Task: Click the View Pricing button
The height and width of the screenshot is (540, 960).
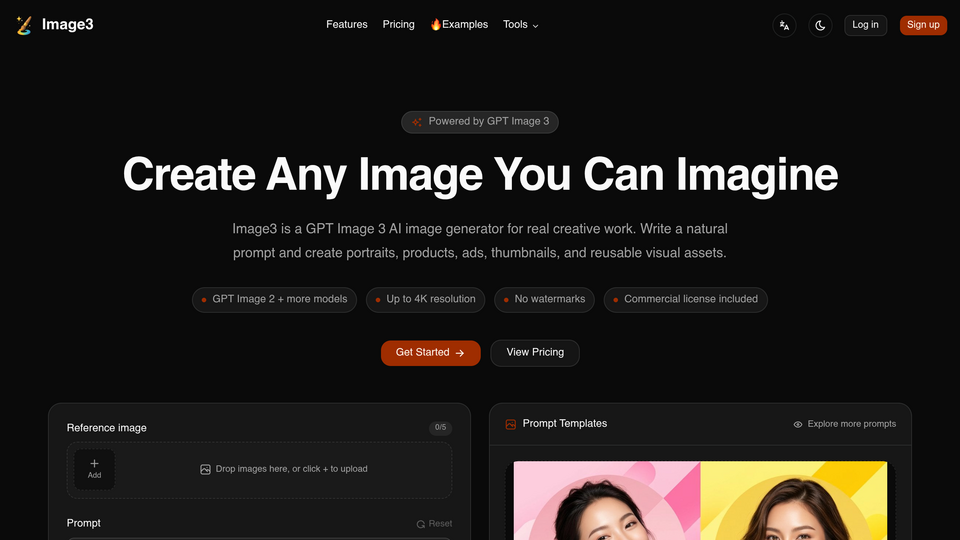Action: (535, 353)
